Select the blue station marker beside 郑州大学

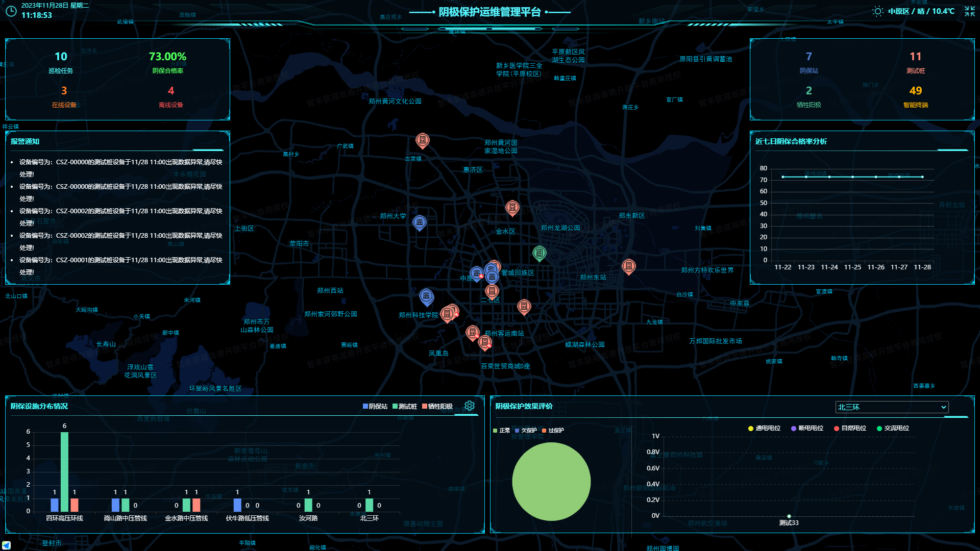pos(420,222)
